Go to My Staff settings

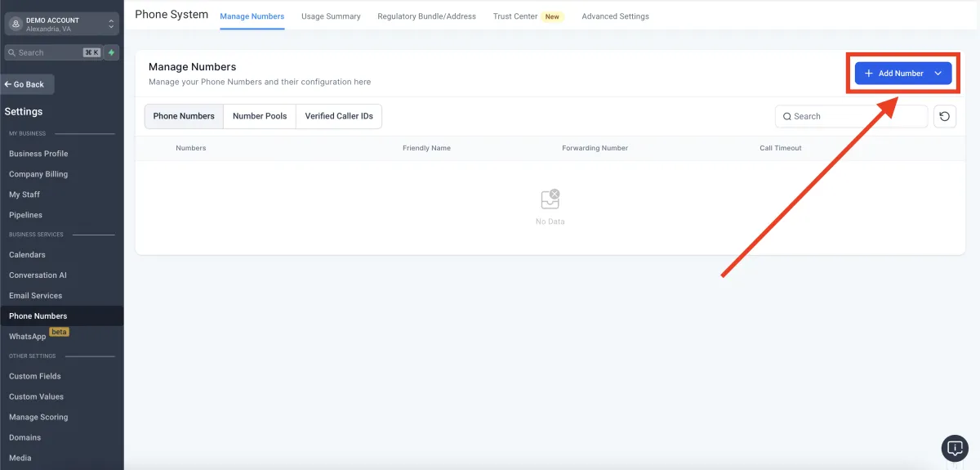pos(24,195)
